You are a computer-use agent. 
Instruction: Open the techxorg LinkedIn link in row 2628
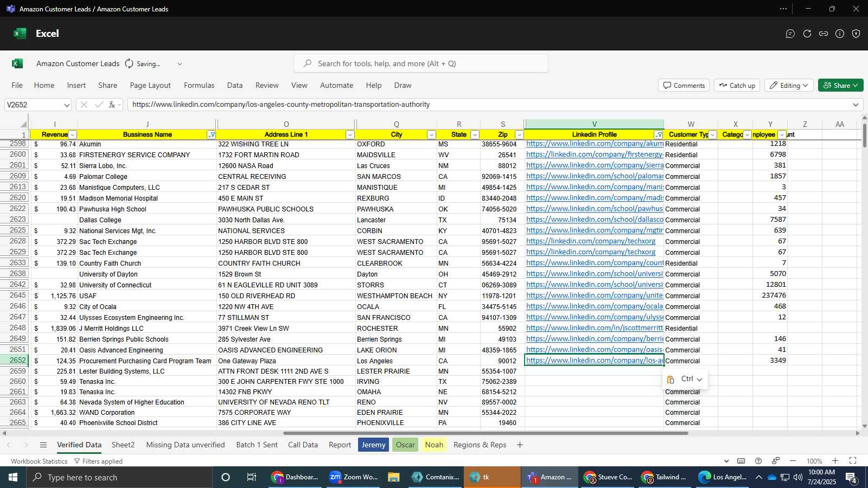tap(591, 241)
